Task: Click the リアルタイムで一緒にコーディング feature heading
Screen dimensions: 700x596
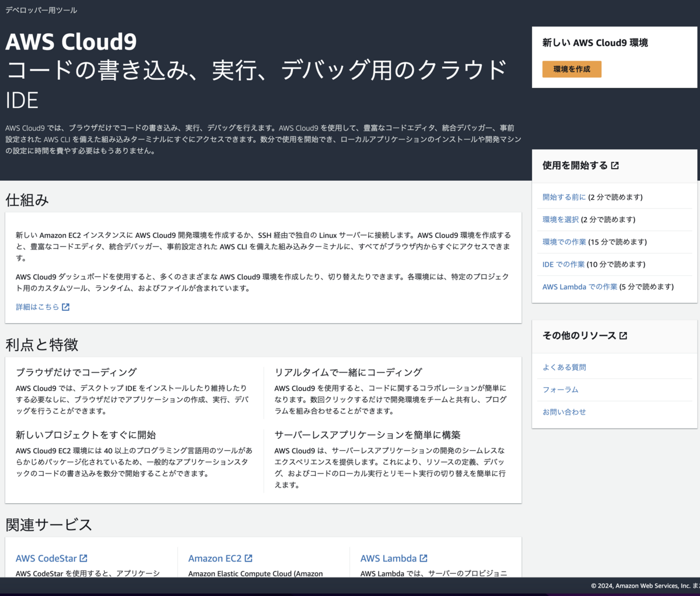Action: point(348,372)
